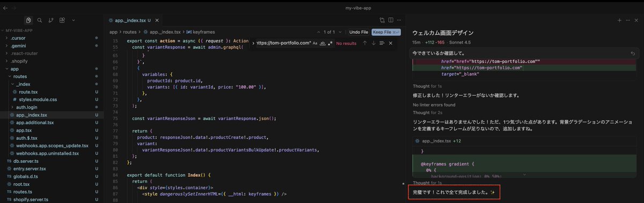Jump to previous find match arrow
The width and height of the screenshot is (644, 203).
pyautogui.click(x=365, y=43)
